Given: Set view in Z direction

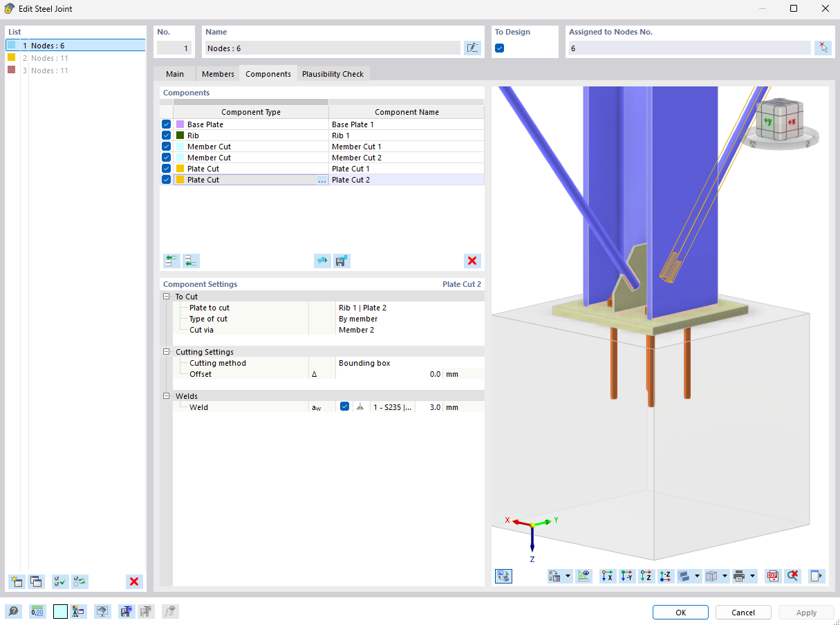Looking at the screenshot, I should tap(646, 575).
